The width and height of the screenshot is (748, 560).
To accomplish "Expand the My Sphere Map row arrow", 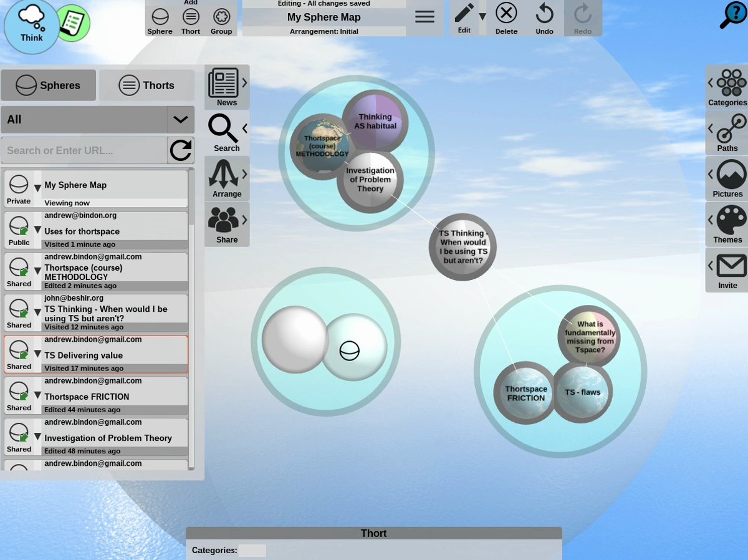I will [37, 188].
